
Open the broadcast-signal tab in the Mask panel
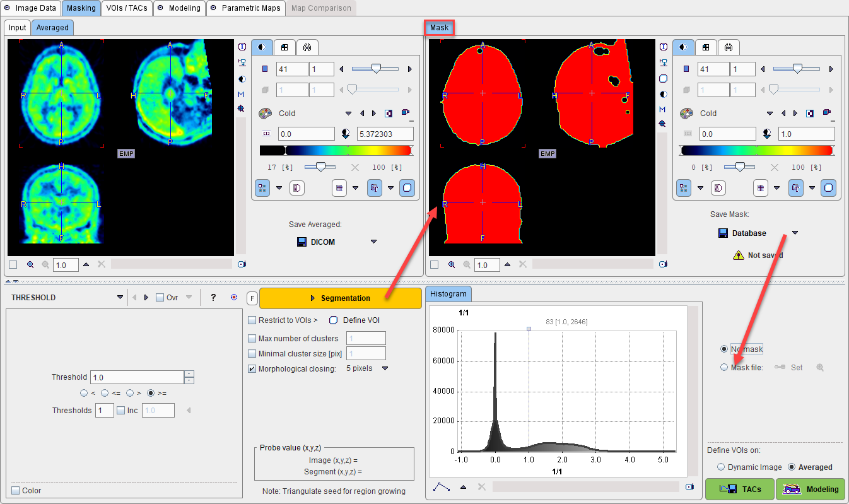pos(729,47)
